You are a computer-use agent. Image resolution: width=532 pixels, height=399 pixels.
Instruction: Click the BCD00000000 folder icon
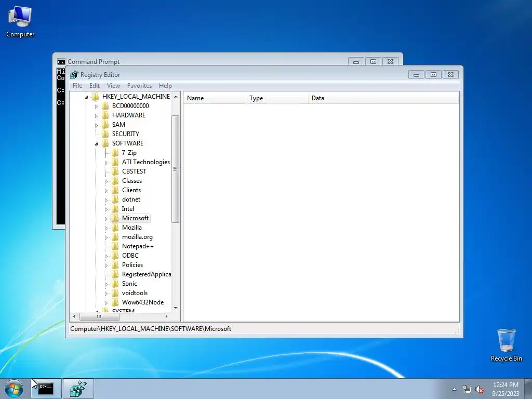(105, 106)
